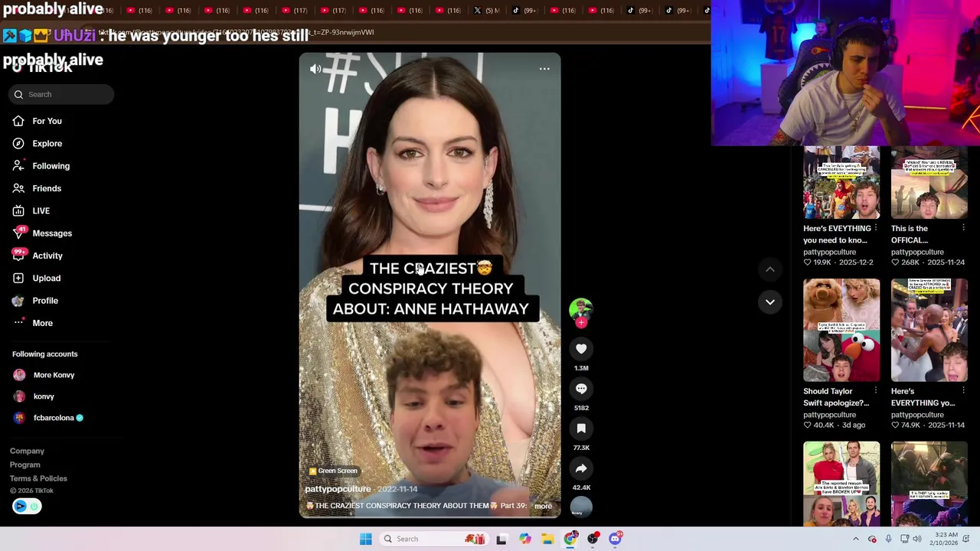Open options for the 'Here's EVEYTHING you need' card

click(x=876, y=228)
